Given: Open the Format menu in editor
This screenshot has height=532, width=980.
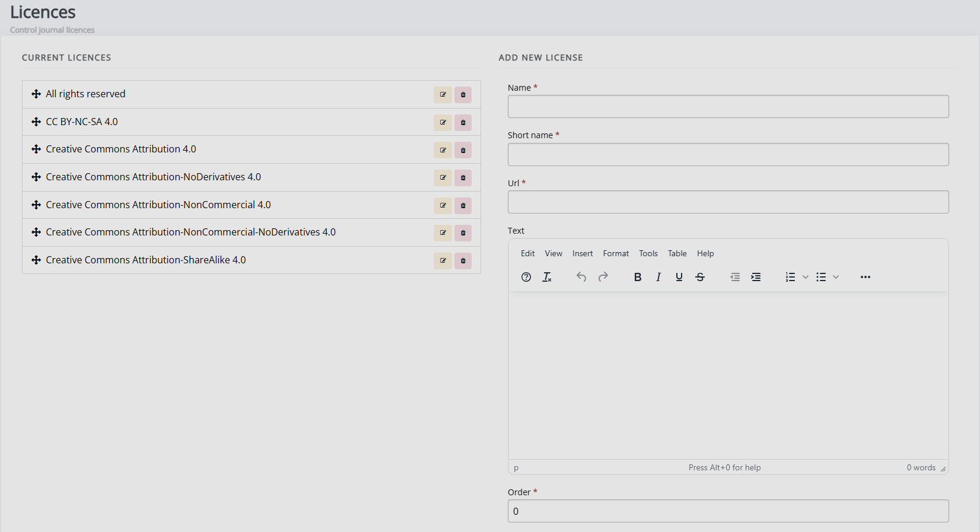Looking at the screenshot, I should (x=616, y=253).
